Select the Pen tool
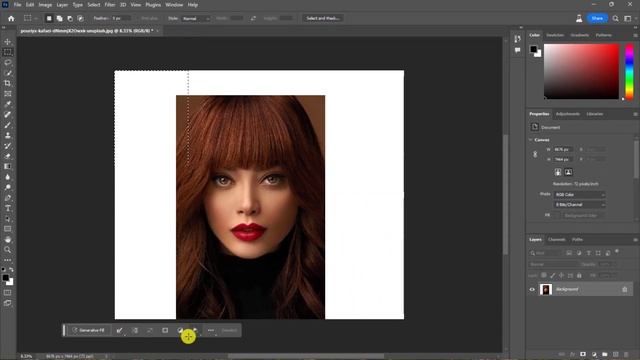 click(7, 198)
